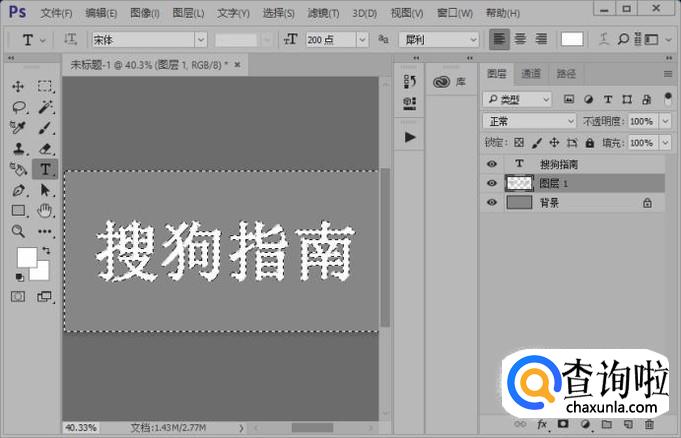Open the Libraries panel
Viewport: 681px width, 438px height.
pos(450,82)
